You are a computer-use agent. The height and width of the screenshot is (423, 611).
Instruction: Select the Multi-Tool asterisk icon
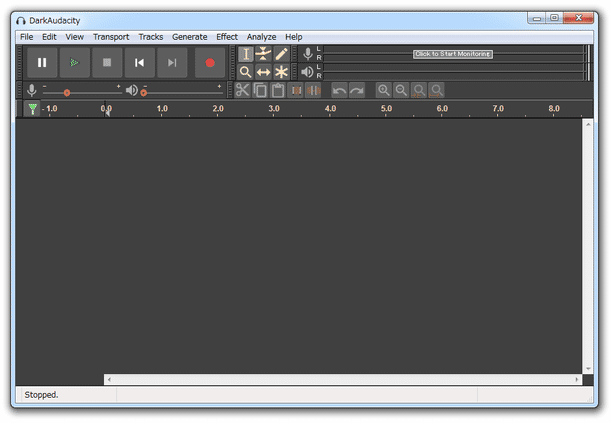pyautogui.click(x=281, y=72)
